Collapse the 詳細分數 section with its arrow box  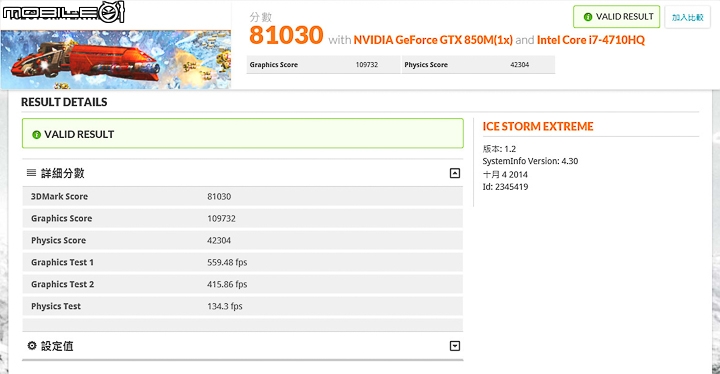(455, 173)
